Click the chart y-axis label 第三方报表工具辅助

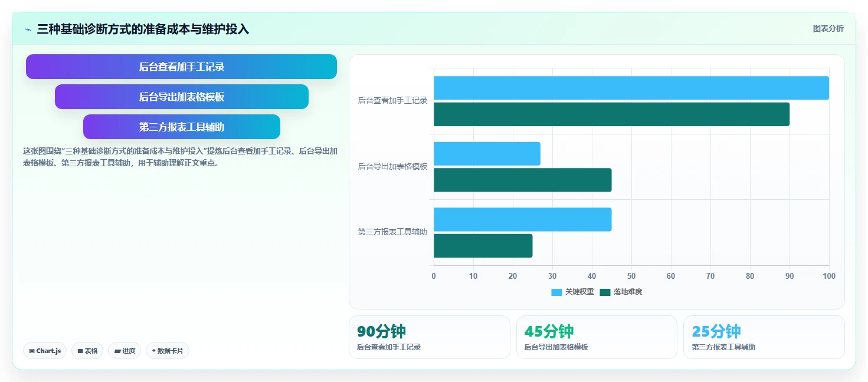click(392, 232)
